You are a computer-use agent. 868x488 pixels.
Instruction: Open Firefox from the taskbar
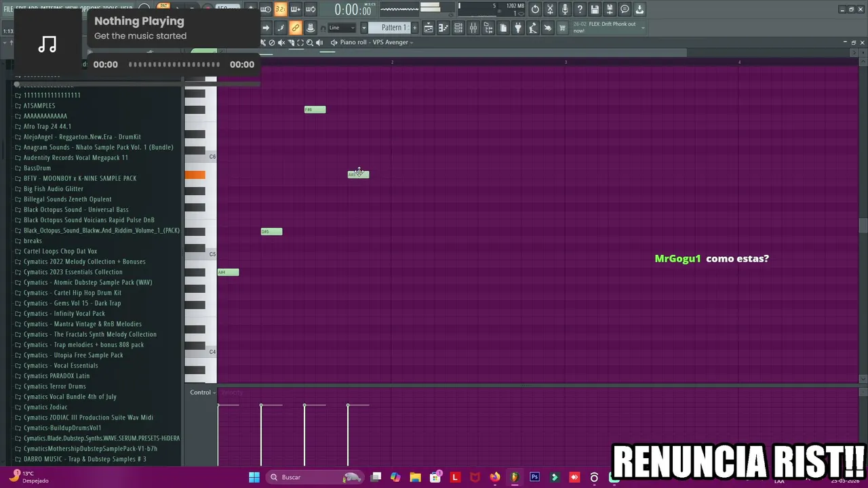495,477
